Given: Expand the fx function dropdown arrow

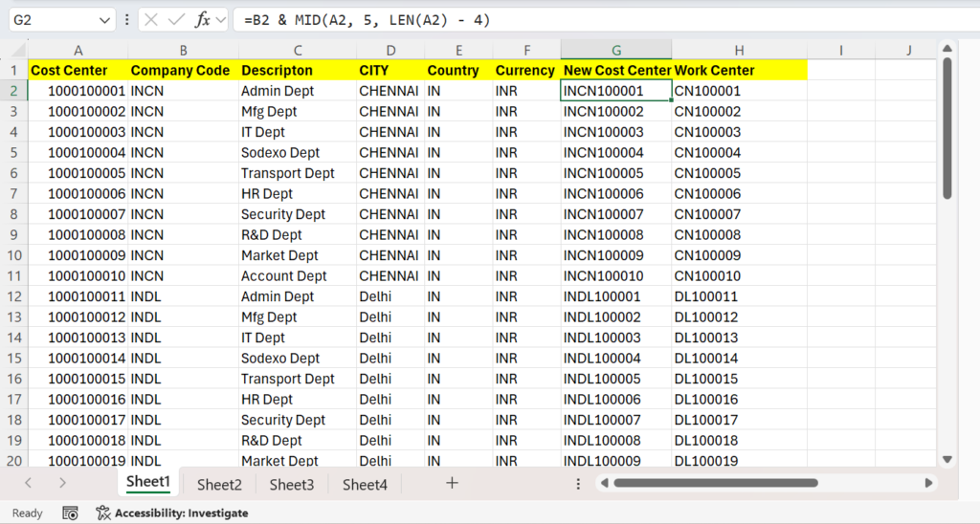Looking at the screenshot, I should (x=220, y=20).
